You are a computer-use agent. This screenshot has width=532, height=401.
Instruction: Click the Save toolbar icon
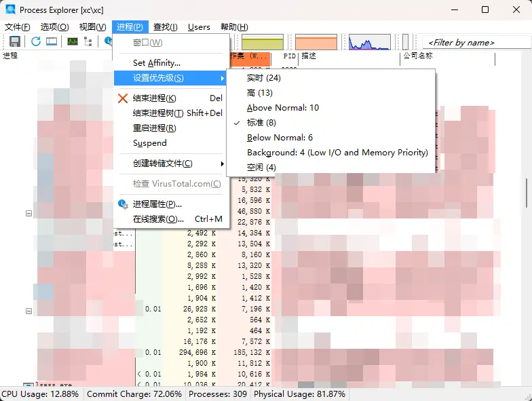pyautogui.click(x=15, y=41)
